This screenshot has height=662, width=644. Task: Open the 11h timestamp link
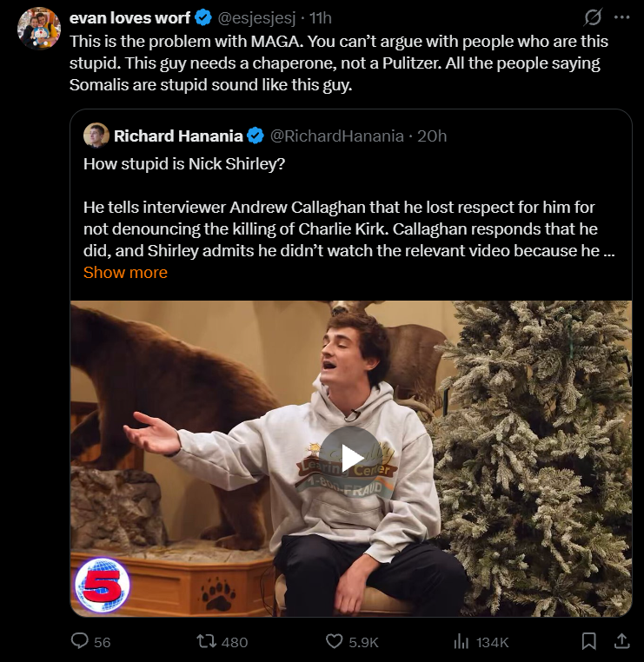[x=321, y=18]
